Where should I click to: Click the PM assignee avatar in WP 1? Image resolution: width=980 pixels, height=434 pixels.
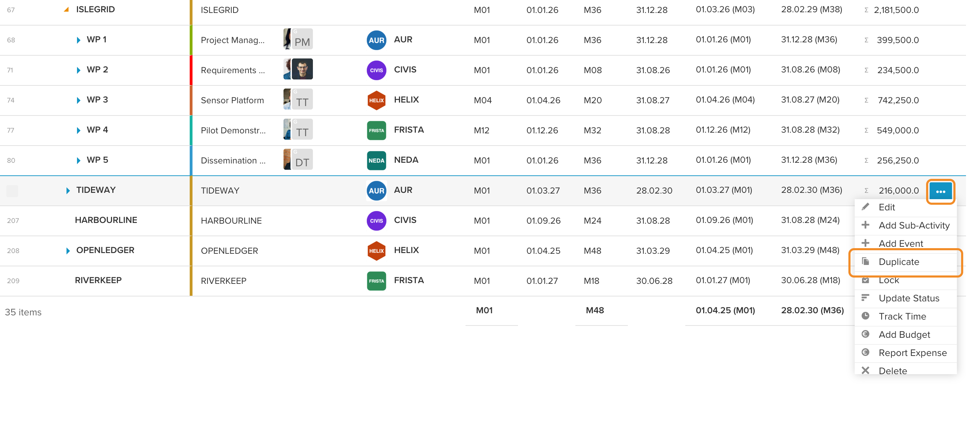302,39
